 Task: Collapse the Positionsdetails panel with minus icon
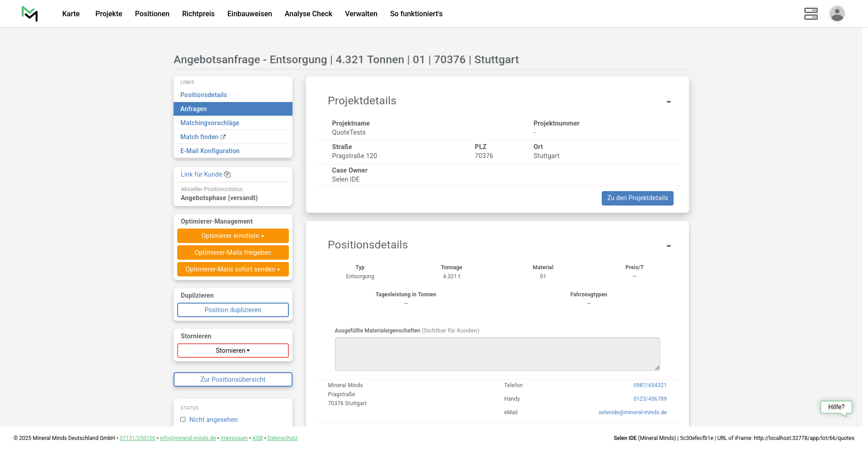click(x=668, y=246)
